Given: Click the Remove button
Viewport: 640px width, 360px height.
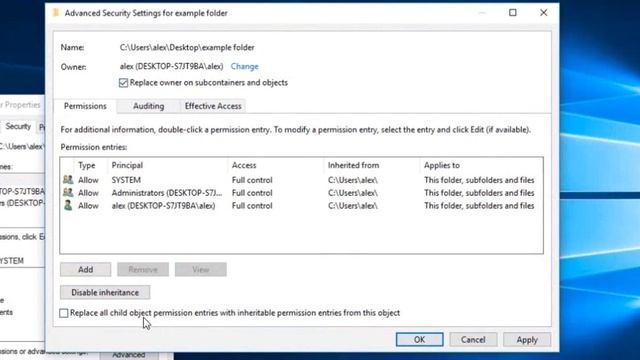Looking at the screenshot, I should [143, 269].
